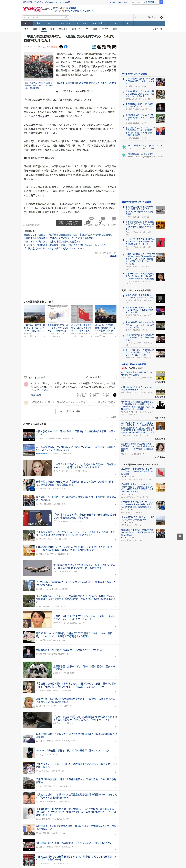Open Yahoo!ニュース オリジナル sidebar link

tap(141, 154)
